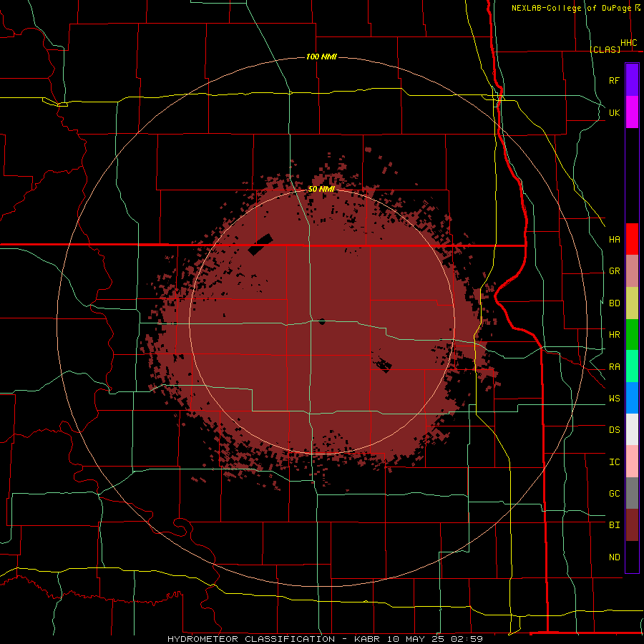Click the UK legend label
Viewport: 644px width, 644px height.
click(x=615, y=112)
